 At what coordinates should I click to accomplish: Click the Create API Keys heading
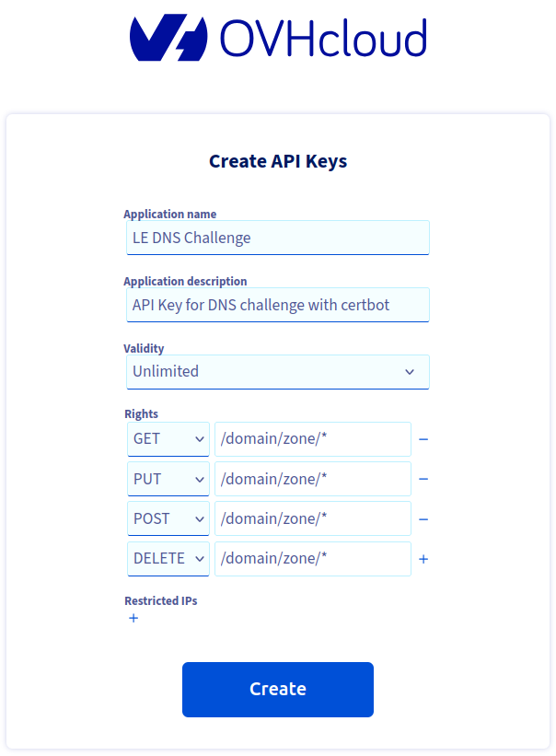[278, 162]
